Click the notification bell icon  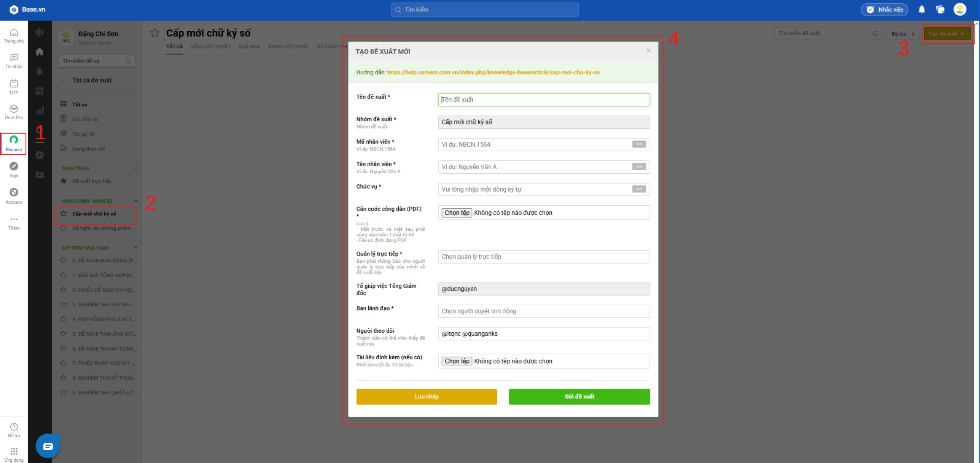921,9
